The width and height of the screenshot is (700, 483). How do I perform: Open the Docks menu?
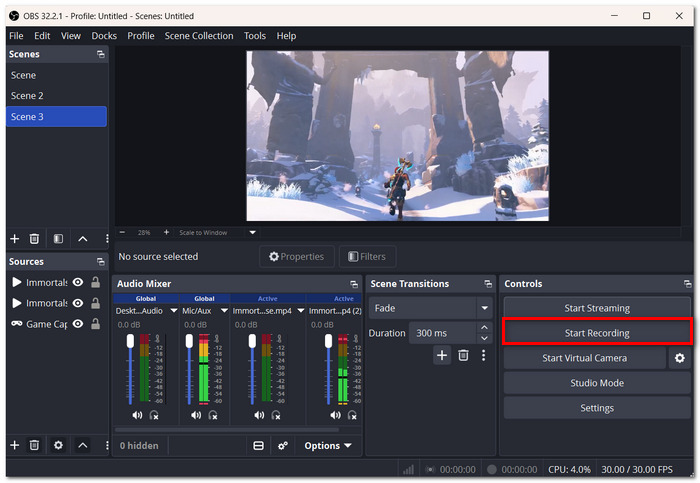point(104,36)
